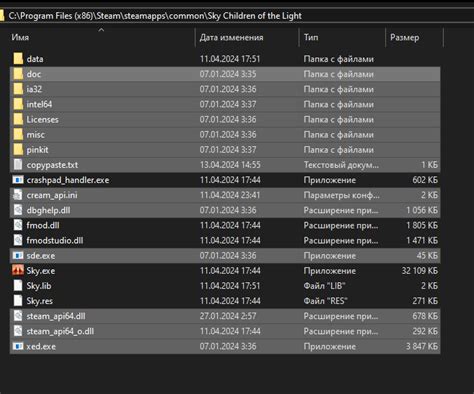474x394 pixels.
Task: Select the doc folder icon
Action: 18,74
